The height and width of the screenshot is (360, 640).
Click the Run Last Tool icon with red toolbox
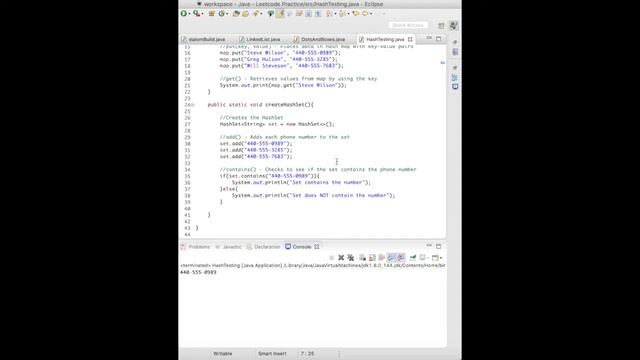(197, 13)
